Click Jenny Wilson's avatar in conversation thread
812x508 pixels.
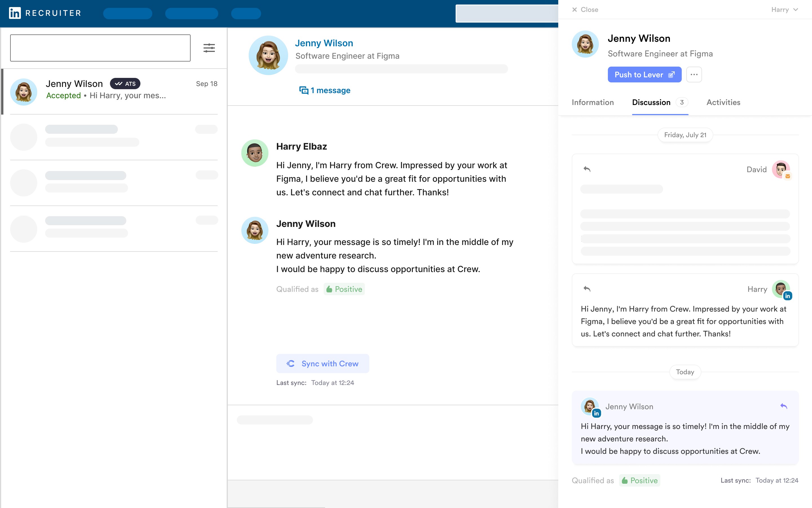[255, 230]
